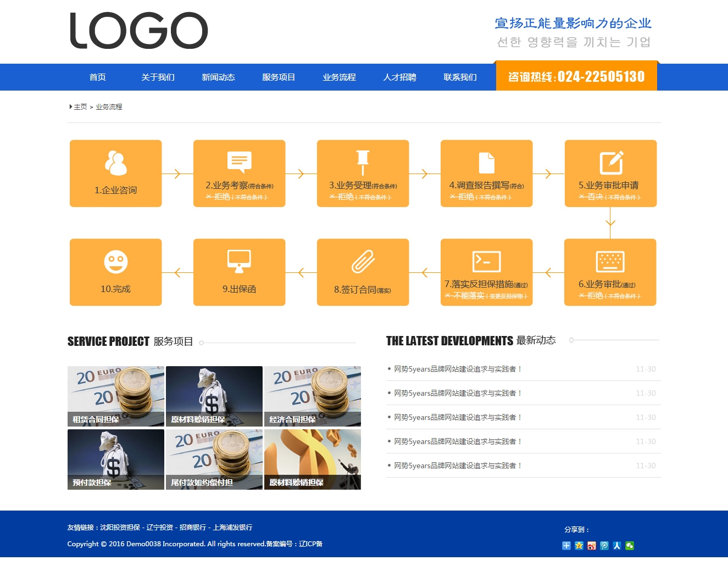Viewport: 728px width, 566px height.
Task: Go to 服务项目 in the navigation bar
Action: [x=279, y=77]
